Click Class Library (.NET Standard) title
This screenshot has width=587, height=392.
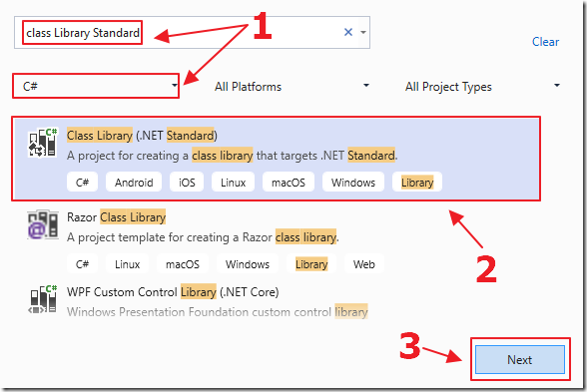[x=142, y=136]
